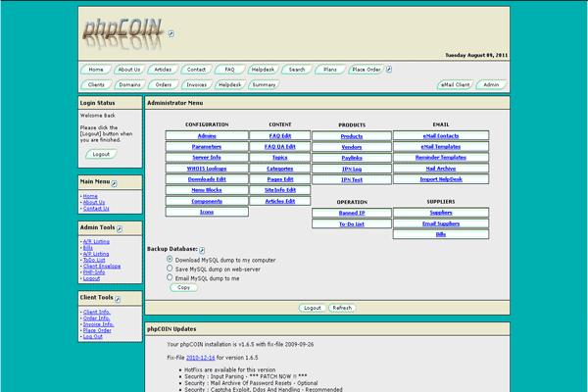
Task: Open the IPN Log link
Action: [x=352, y=169]
